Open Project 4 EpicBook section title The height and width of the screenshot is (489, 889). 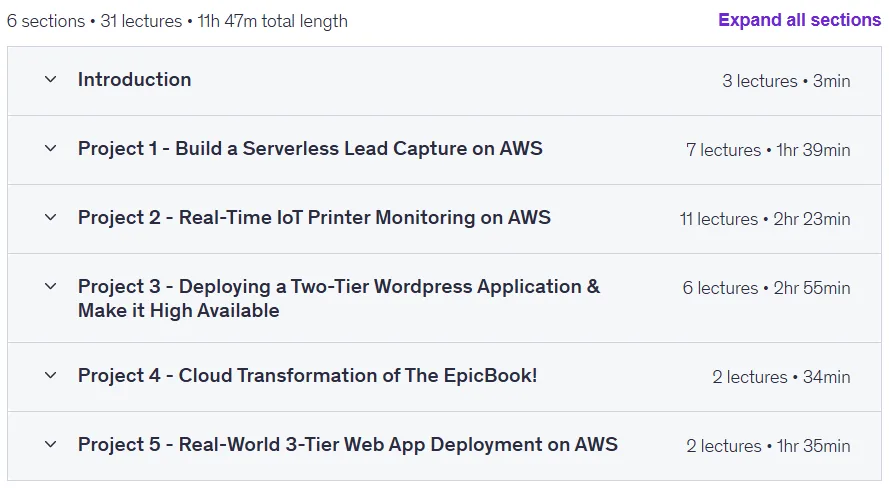tap(307, 376)
